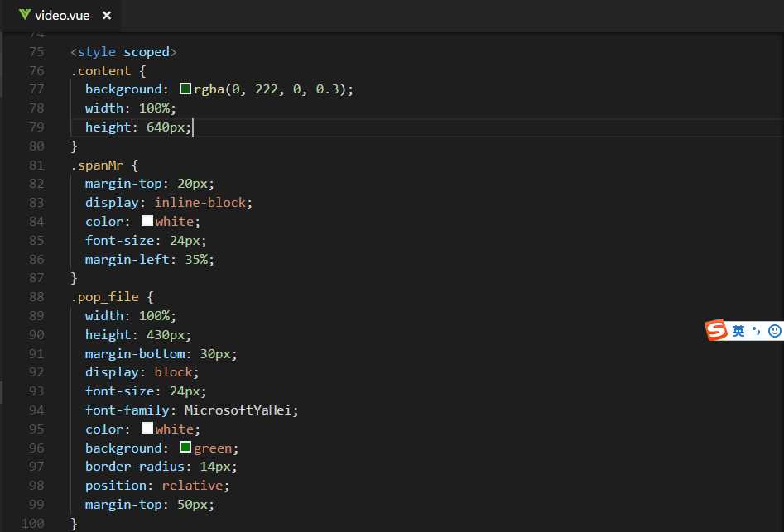Click the color preview box before the rgba value
This screenshot has height=532, width=784.
[185, 89]
